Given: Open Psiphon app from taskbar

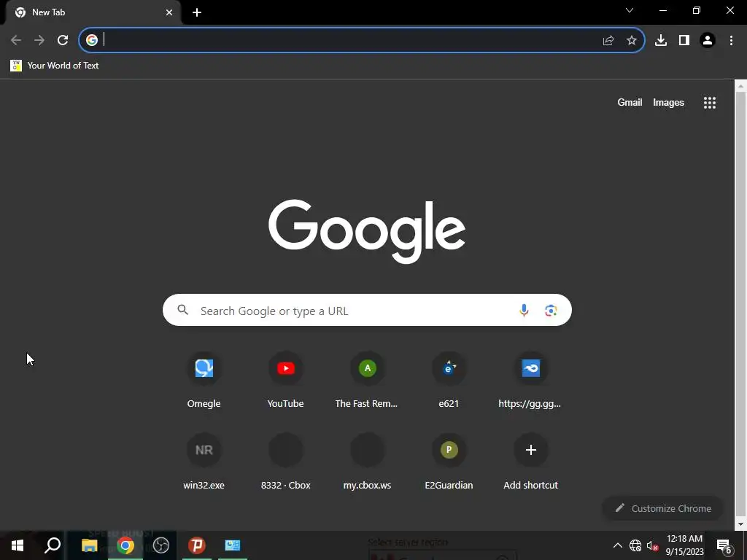Looking at the screenshot, I should [197, 545].
